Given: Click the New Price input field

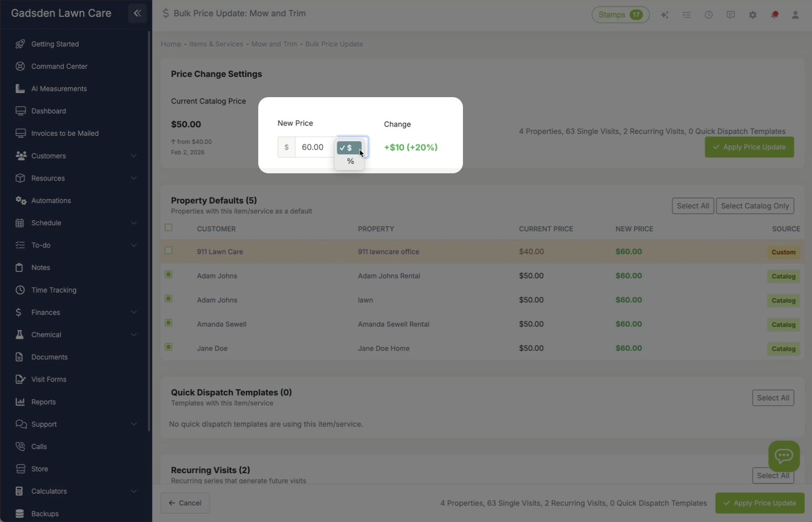Looking at the screenshot, I should point(313,147).
